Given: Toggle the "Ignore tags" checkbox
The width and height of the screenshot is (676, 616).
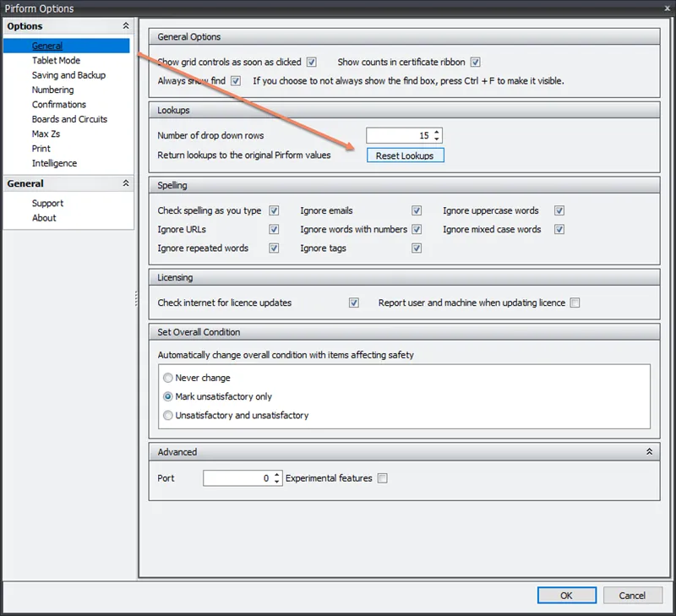Looking at the screenshot, I should (417, 248).
